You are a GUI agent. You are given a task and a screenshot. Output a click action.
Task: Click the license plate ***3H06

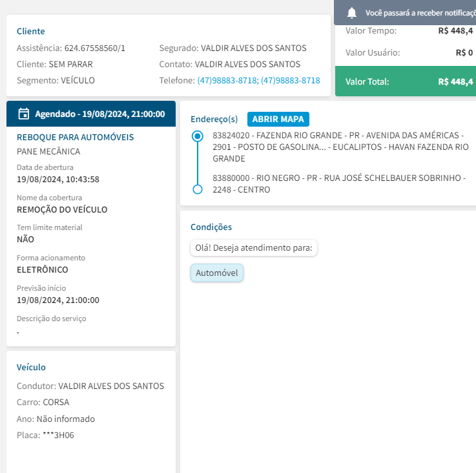(x=58, y=435)
